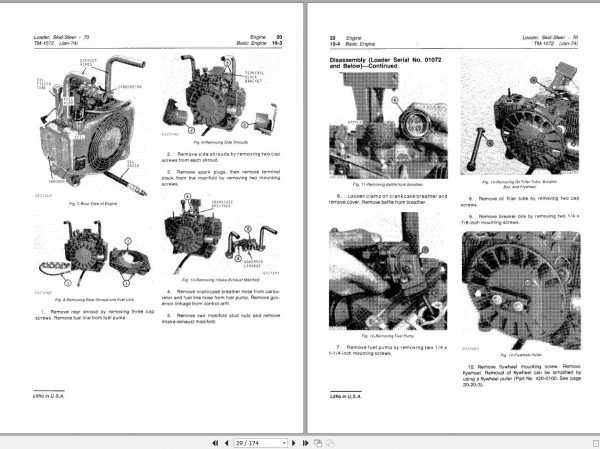Click 'Loader, Skid-Steer - 70' left page header

(62, 37)
